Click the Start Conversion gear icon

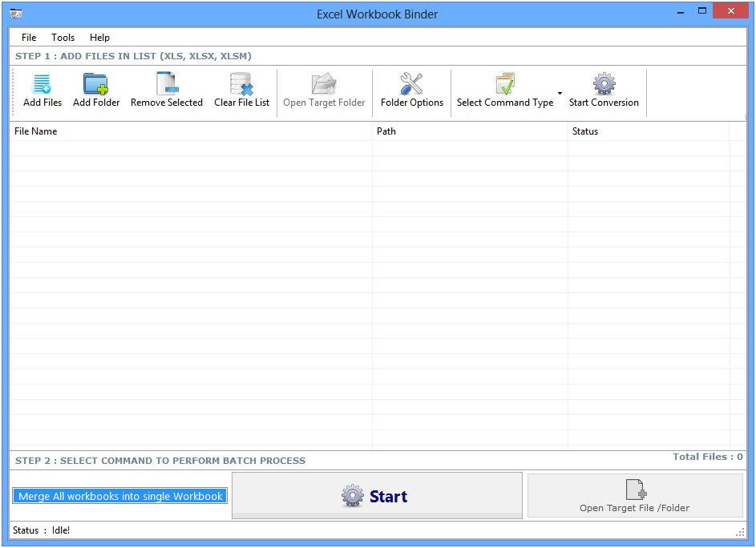604,84
